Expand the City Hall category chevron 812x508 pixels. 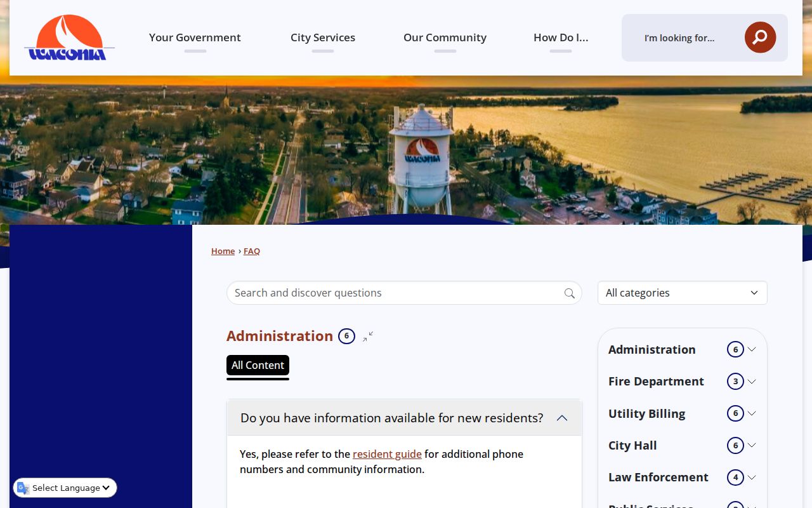pos(752,445)
